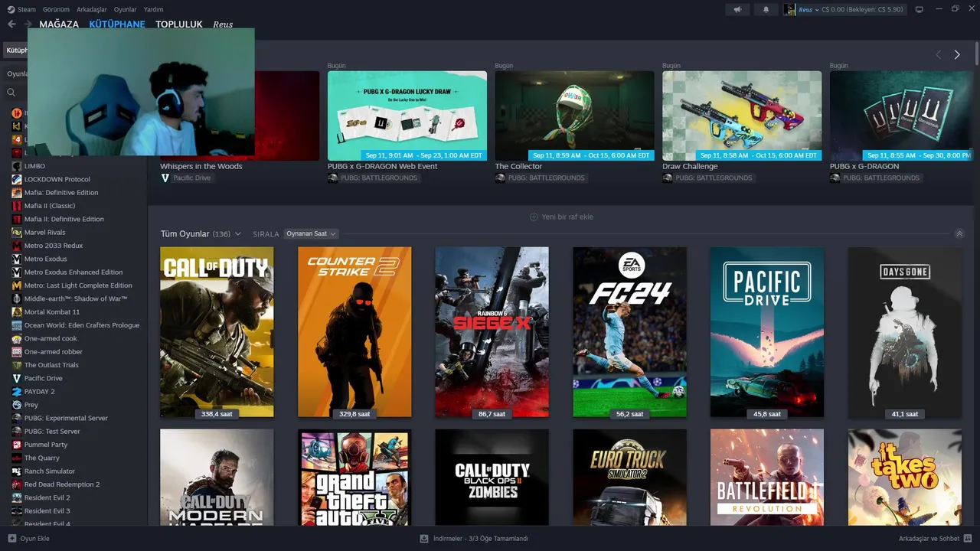
Task: Open the Yardım menu
Action: pos(154,9)
